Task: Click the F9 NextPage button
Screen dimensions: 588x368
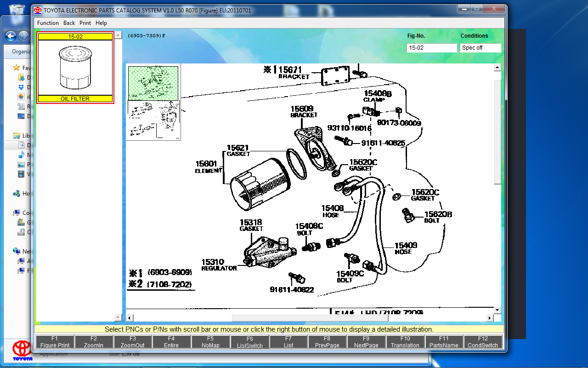Action: pos(366,342)
